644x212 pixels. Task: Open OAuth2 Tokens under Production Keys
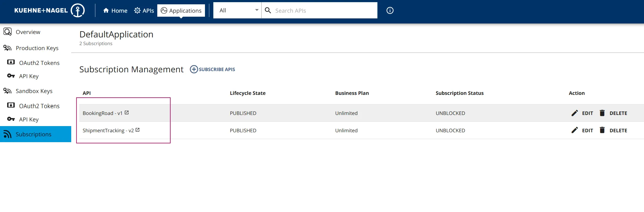pos(39,63)
